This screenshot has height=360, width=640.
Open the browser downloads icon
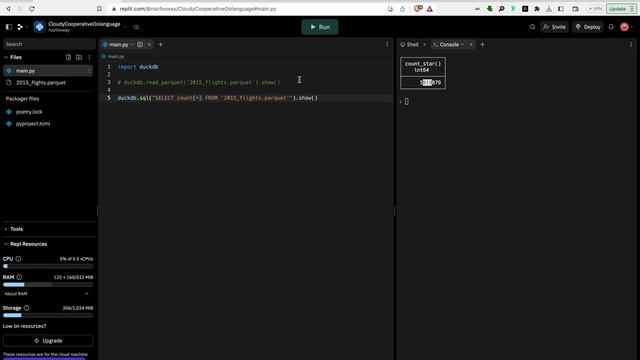(x=549, y=9)
